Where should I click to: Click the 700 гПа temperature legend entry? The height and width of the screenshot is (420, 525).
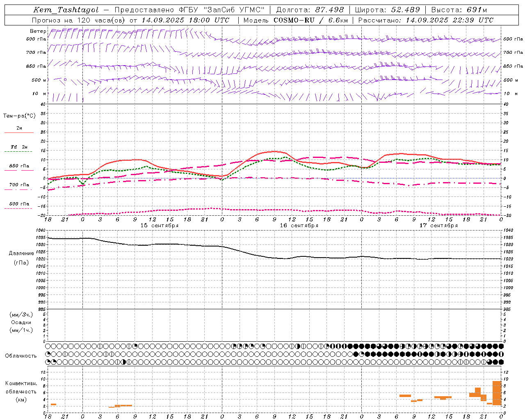(x=19, y=185)
